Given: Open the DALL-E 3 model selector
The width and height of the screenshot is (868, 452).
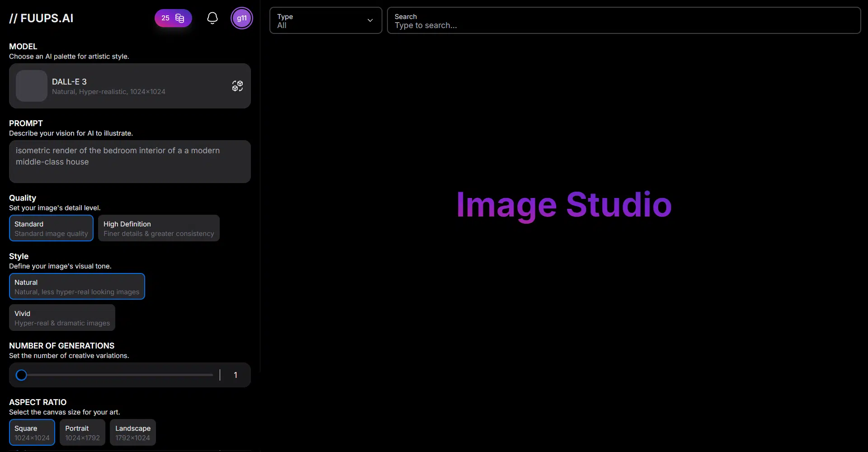Looking at the screenshot, I should 130,86.
